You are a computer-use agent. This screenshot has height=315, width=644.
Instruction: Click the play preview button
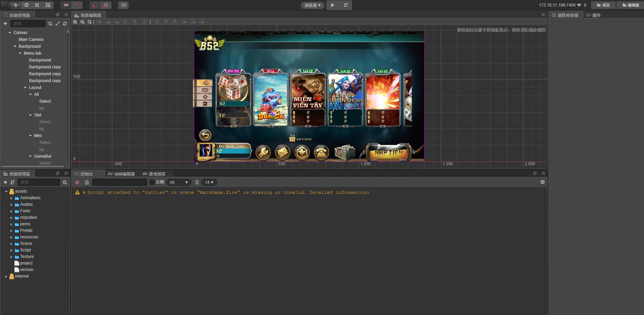[332, 5]
